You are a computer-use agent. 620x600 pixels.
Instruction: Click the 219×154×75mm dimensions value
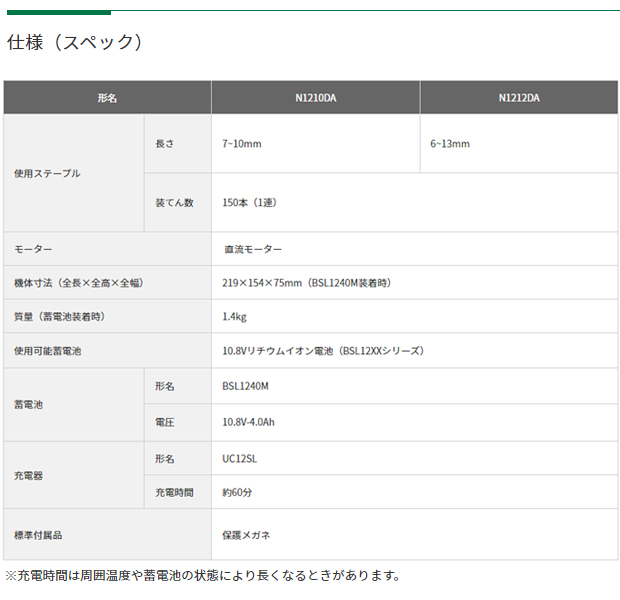click(x=306, y=283)
